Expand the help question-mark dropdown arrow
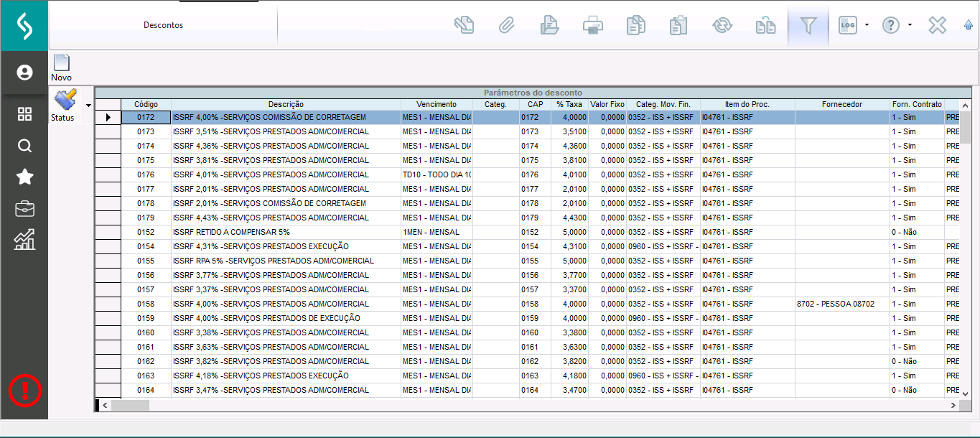 (910, 25)
